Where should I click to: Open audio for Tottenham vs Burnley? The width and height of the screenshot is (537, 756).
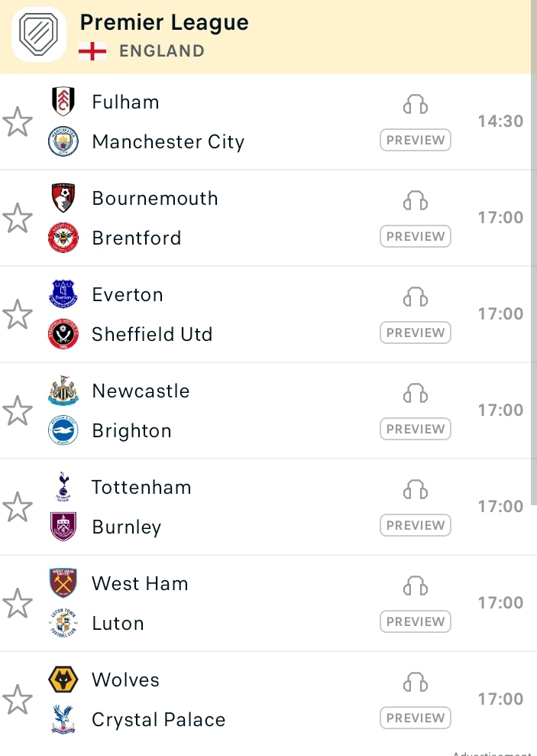click(415, 489)
